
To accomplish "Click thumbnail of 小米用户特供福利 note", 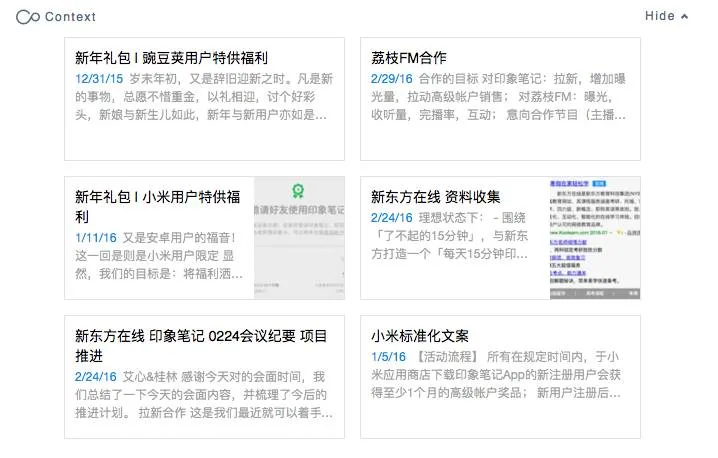I will (x=299, y=238).
